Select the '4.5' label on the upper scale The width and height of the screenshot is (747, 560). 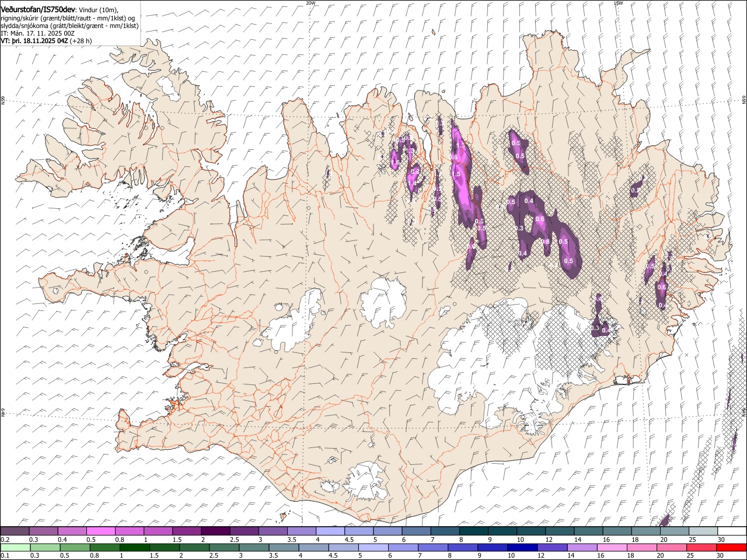[x=348, y=540]
